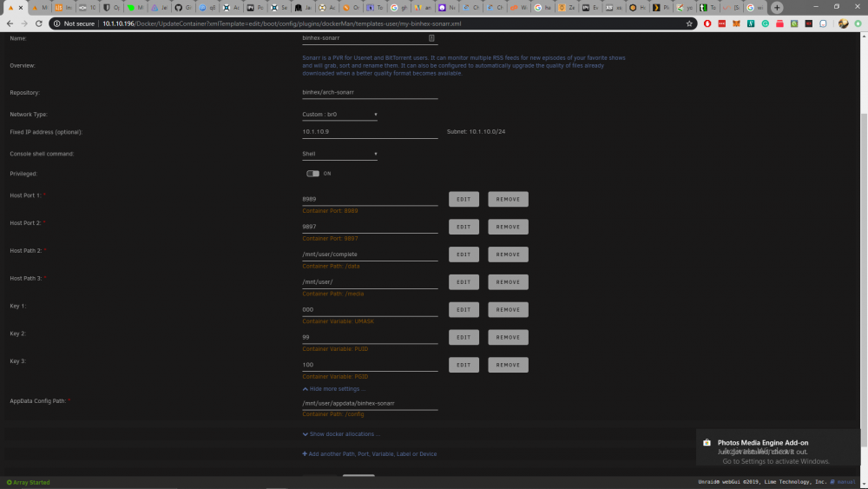Edit Host Path 3 /mnt/user/

pos(464,282)
